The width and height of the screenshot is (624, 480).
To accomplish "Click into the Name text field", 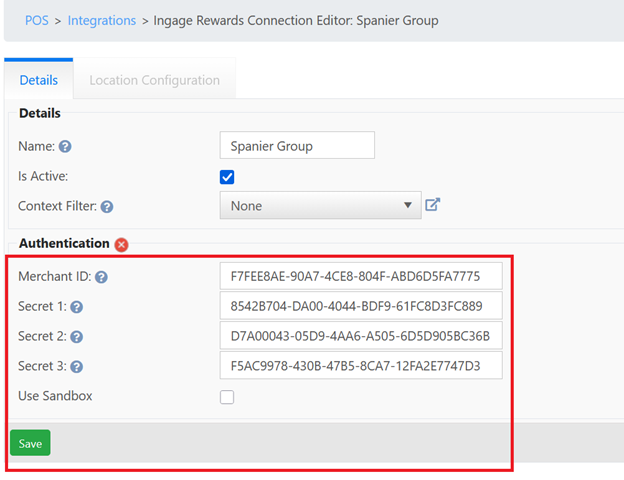I will [296, 146].
